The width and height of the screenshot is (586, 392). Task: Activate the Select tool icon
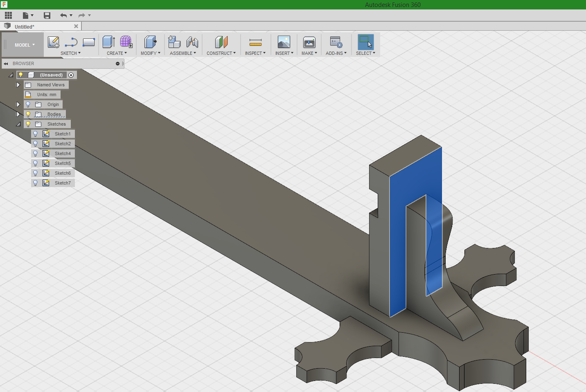click(x=366, y=42)
